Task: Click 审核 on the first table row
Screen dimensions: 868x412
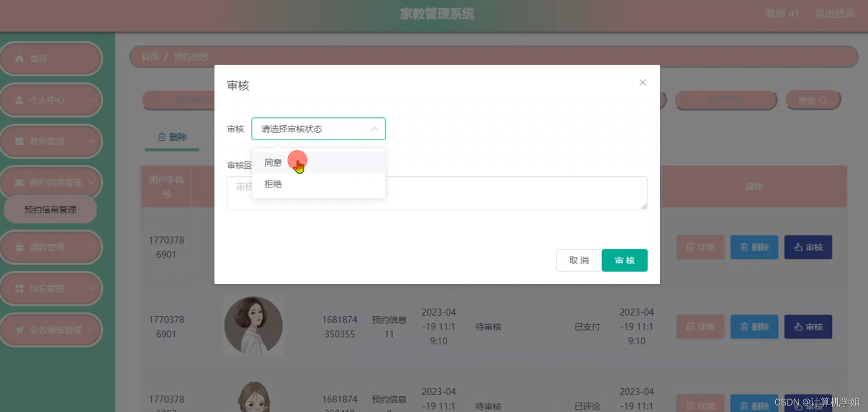Action: point(808,247)
